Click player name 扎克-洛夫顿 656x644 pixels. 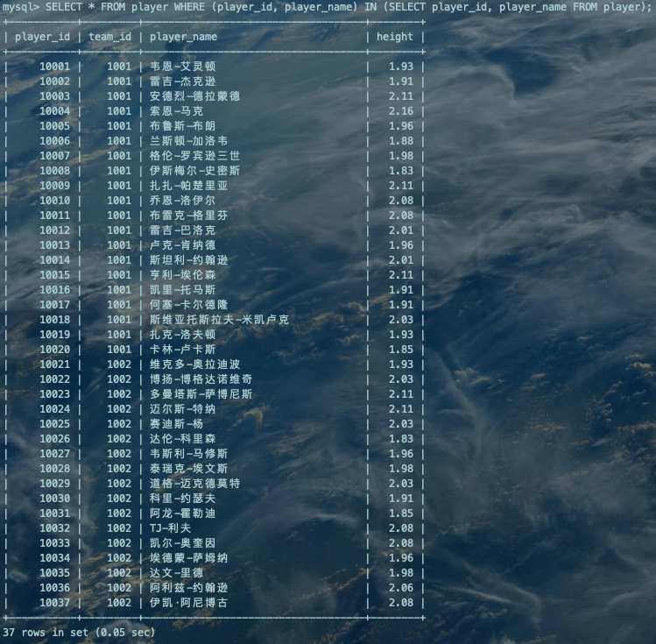(x=183, y=335)
